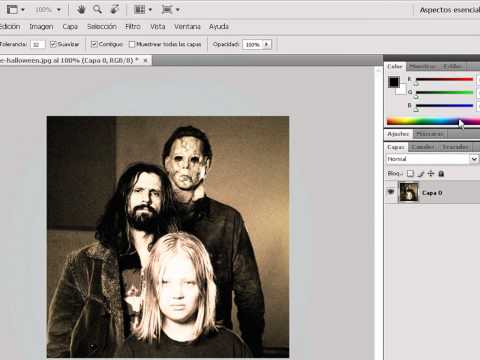
Task: Switch to the Máscaras tab
Action: [x=429, y=134]
